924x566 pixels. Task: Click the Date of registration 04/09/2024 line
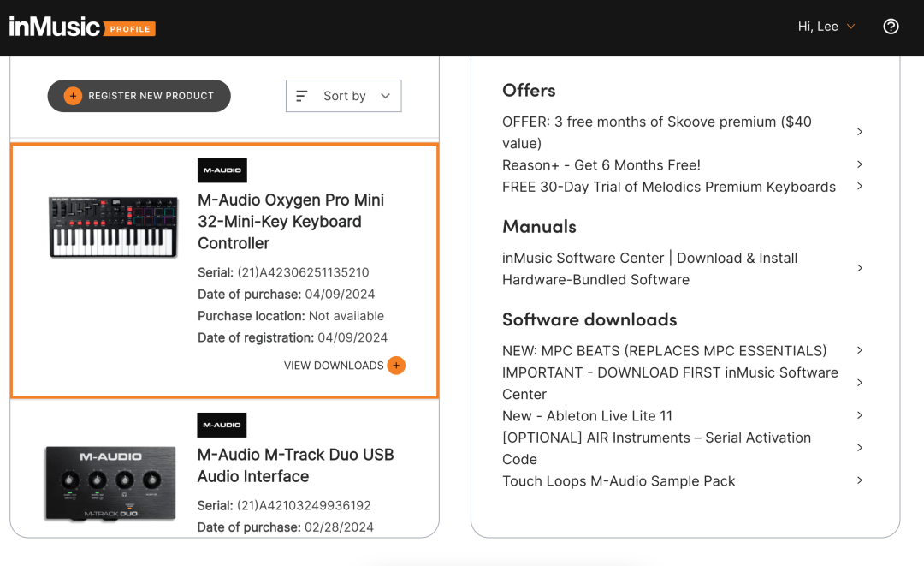coord(293,338)
